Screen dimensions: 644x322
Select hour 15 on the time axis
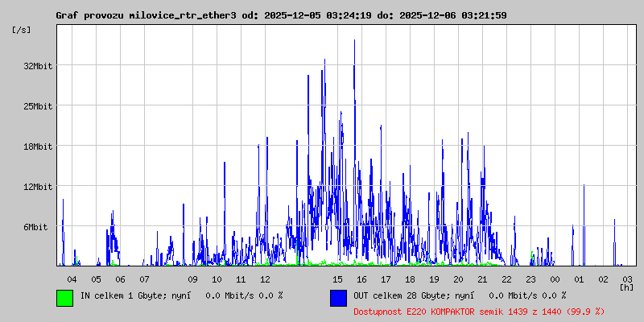tap(337, 279)
